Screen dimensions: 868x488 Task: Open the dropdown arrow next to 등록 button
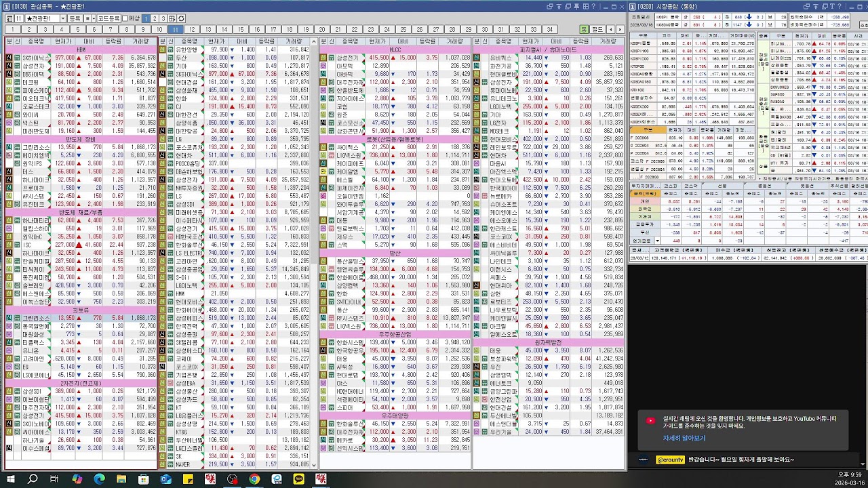[x=94, y=18]
